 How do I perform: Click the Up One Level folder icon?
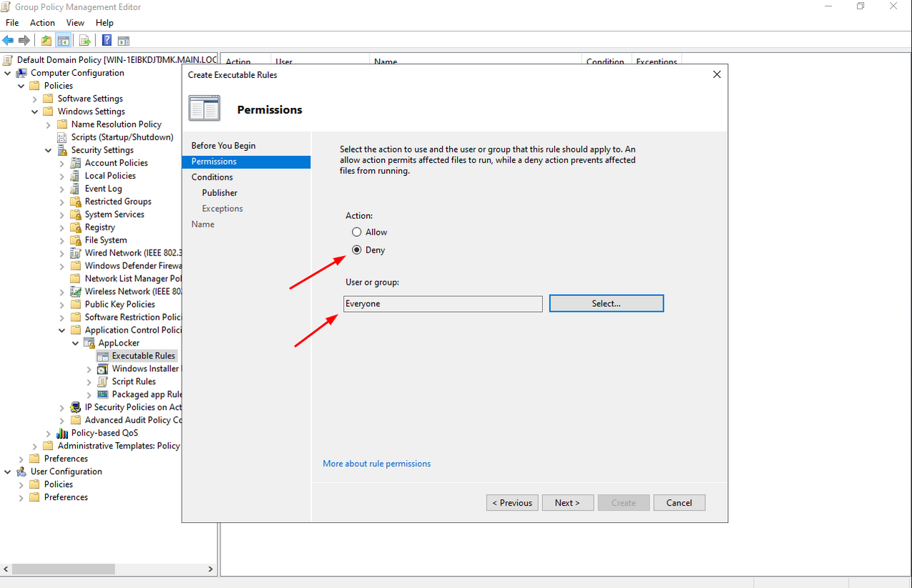point(46,41)
